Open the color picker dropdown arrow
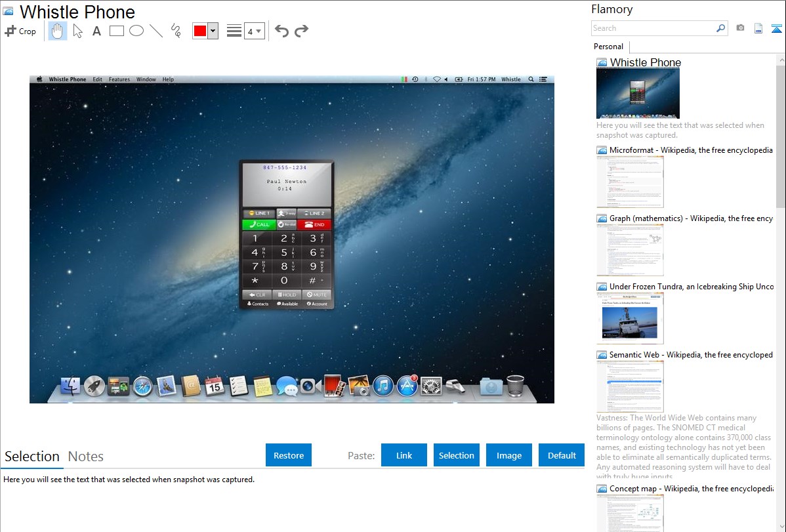The image size is (786, 532). (213, 31)
